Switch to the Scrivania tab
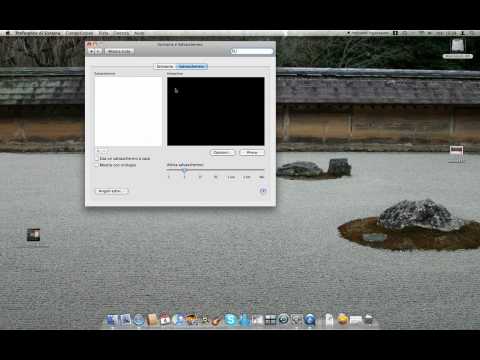This screenshot has width=480, height=360. tap(165, 67)
